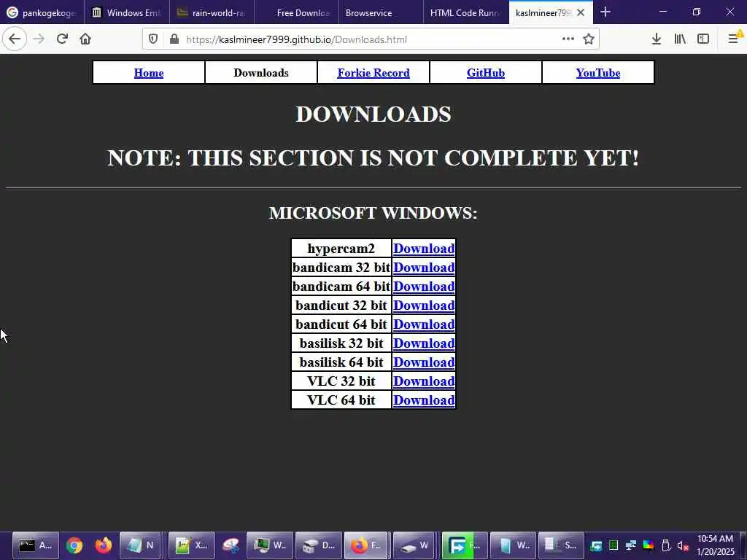Click the tracking protection shield icon

pyautogui.click(x=153, y=39)
